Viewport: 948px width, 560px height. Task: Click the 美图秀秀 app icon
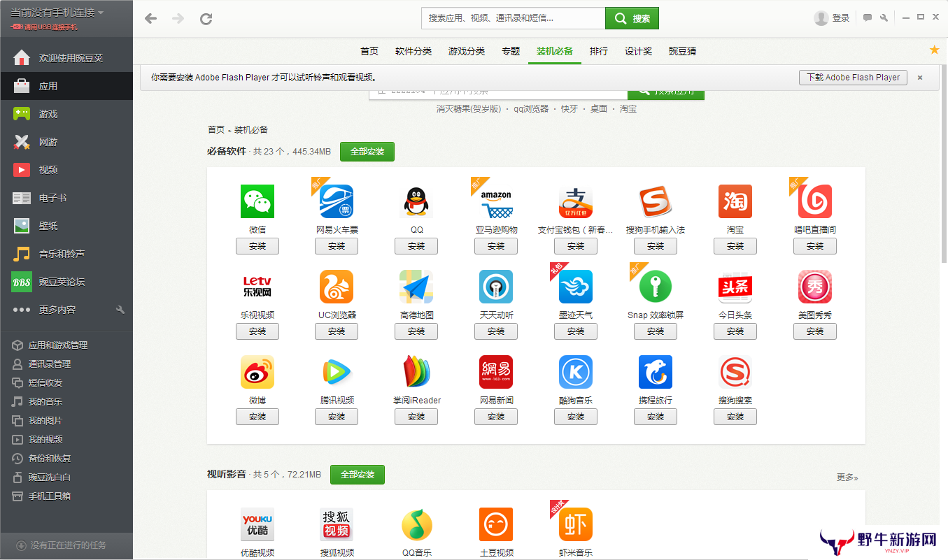[x=815, y=287]
